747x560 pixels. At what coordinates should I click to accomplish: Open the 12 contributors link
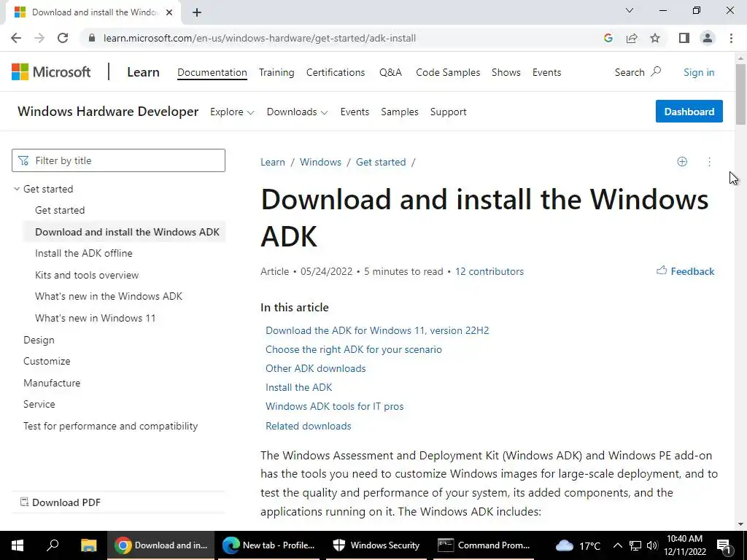point(489,271)
